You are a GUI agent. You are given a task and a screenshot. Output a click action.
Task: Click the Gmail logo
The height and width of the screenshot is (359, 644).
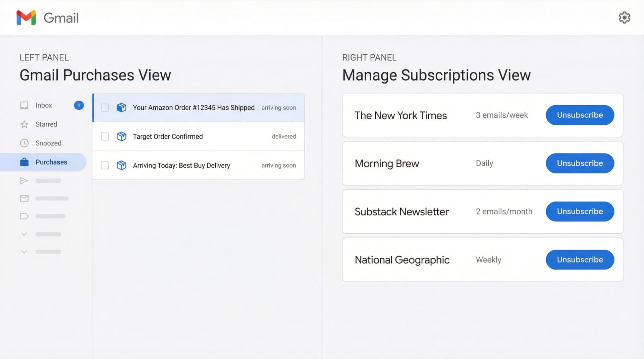tap(25, 18)
